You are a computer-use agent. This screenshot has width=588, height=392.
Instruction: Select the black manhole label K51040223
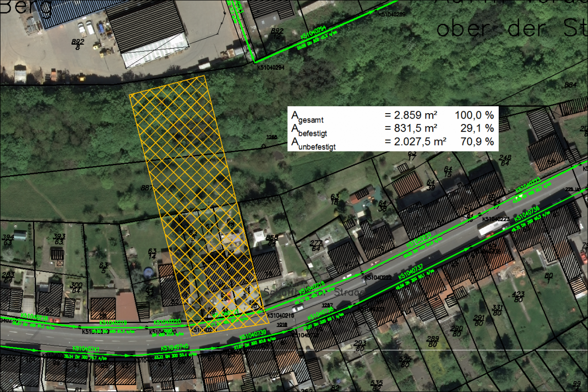pyautogui.click(x=496, y=219)
